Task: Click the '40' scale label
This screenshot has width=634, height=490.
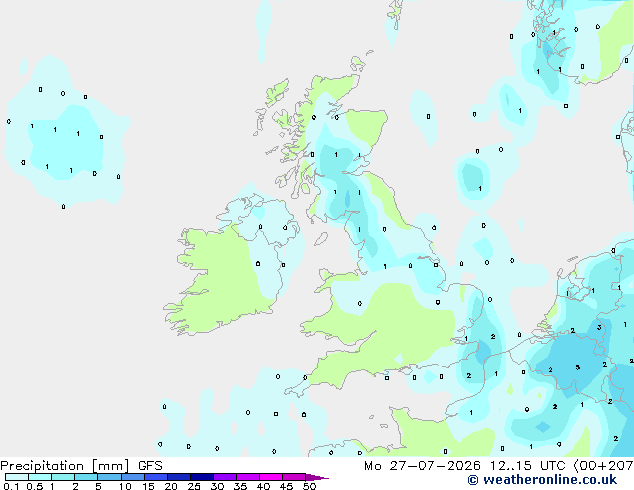Action: [263, 486]
